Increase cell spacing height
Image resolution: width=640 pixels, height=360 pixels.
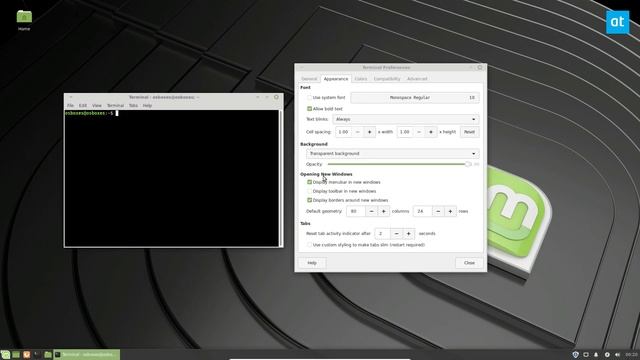pyautogui.click(x=431, y=132)
